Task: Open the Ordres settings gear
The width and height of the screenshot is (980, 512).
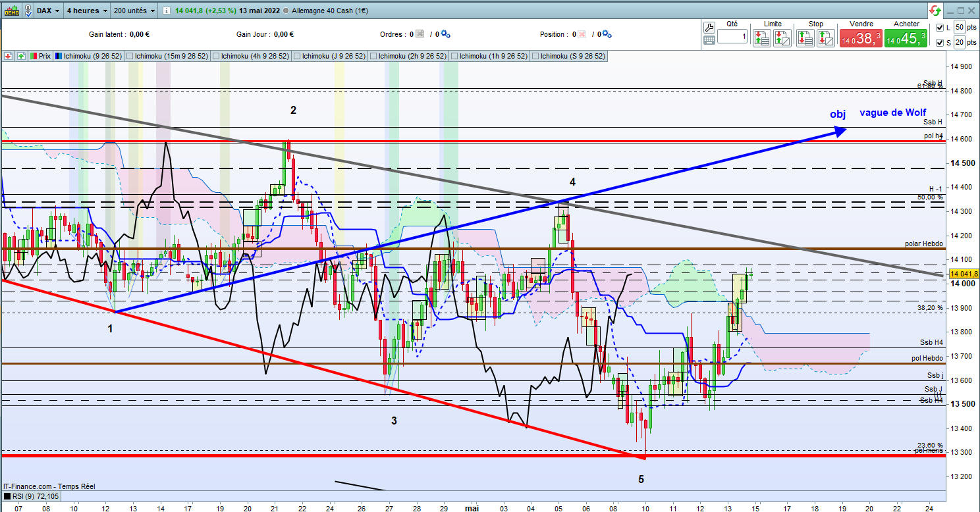Action: (446, 34)
